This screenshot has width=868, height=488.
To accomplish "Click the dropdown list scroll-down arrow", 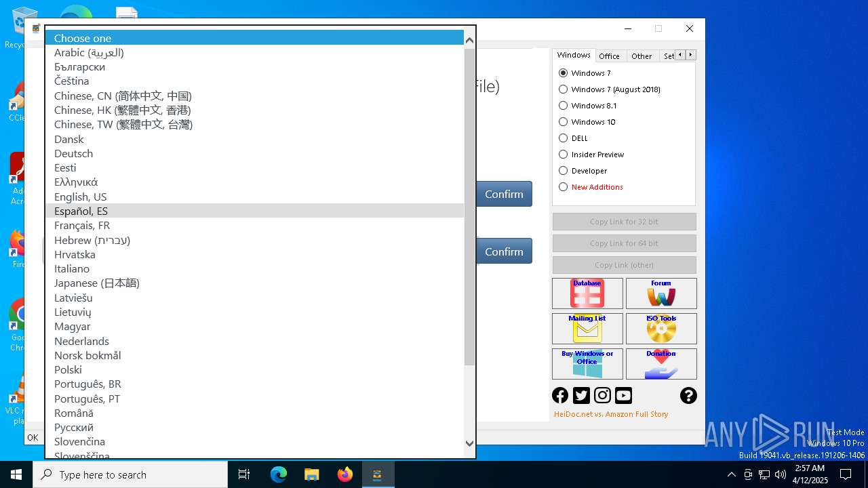I will pos(469,444).
